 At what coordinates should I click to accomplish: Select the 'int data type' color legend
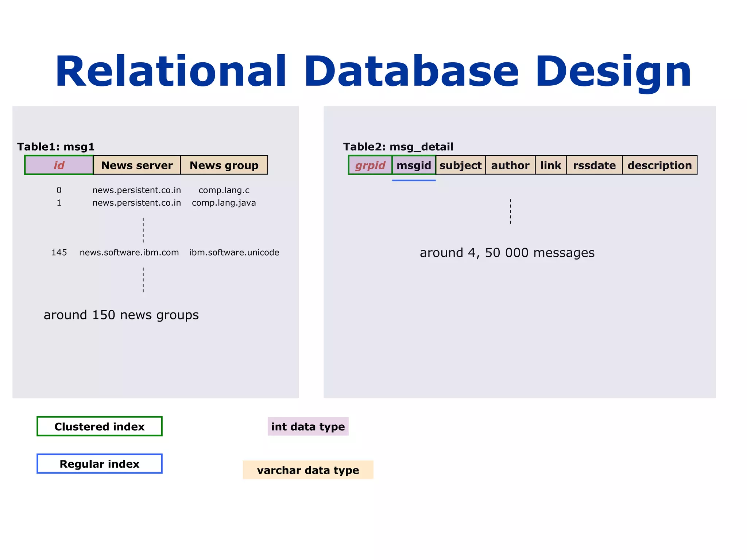coord(308,426)
